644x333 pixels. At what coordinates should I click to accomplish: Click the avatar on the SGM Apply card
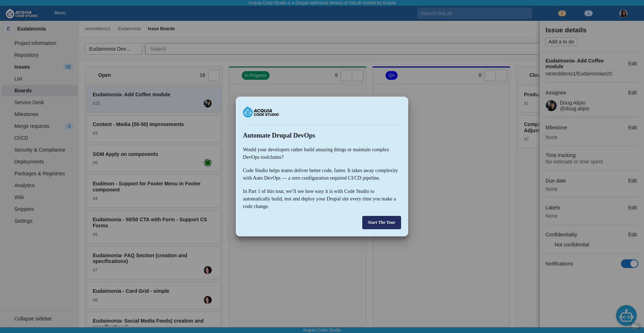(x=208, y=163)
